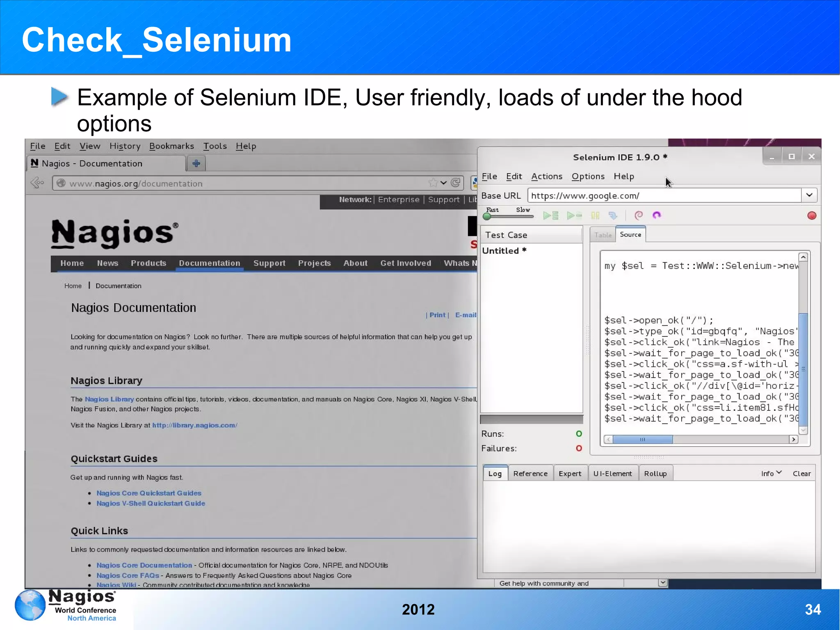The image size is (840, 630).
Task: Switch to the Reference tab
Action: (530, 473)
